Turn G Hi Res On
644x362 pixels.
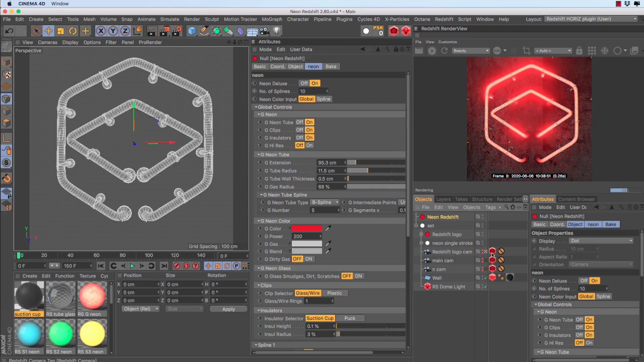click(309, 145)
